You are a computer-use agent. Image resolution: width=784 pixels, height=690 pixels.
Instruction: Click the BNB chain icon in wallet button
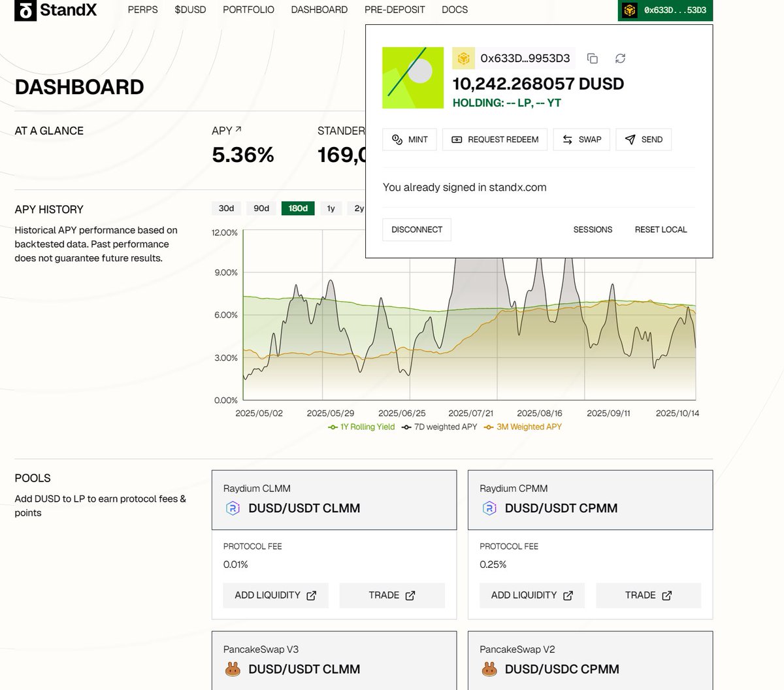click(630, 10)
